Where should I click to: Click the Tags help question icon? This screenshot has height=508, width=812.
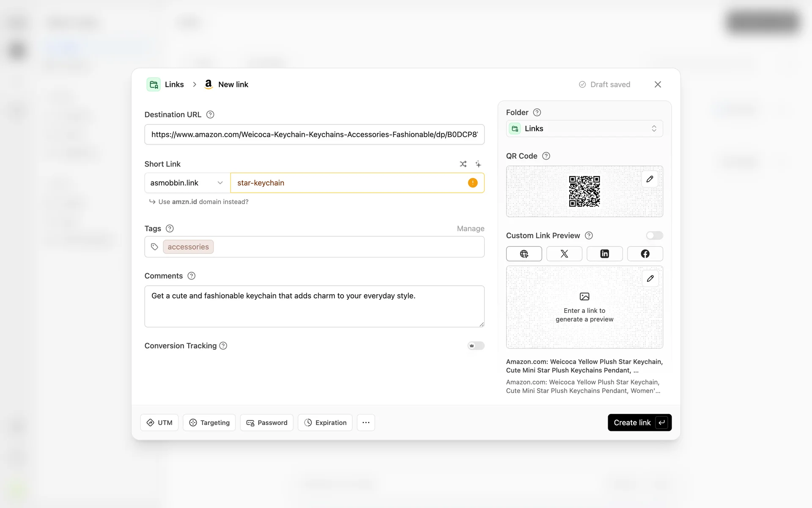click(170, 229)
